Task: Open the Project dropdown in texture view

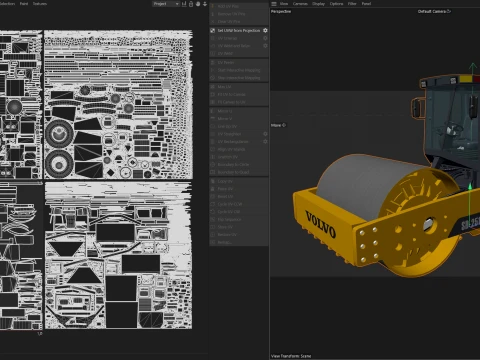Action: click(166, 4)
